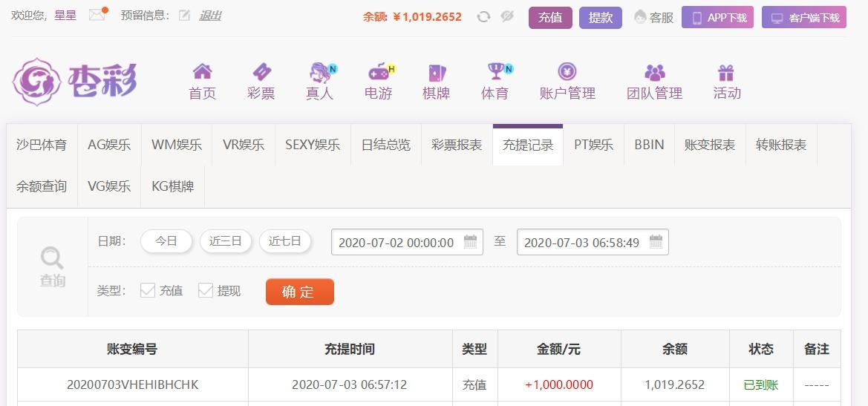Click the 杏彩 logo
This screenshot has width=868, height=406.
(x=75, y=82)
